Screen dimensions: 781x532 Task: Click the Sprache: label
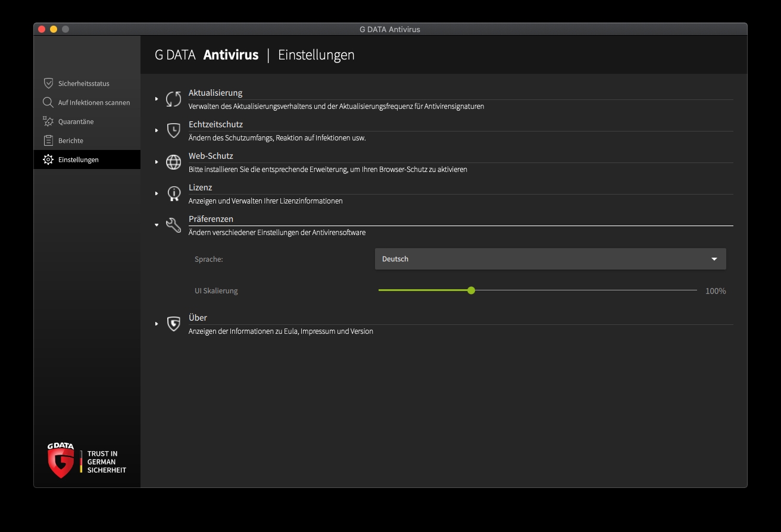point(209,259)
